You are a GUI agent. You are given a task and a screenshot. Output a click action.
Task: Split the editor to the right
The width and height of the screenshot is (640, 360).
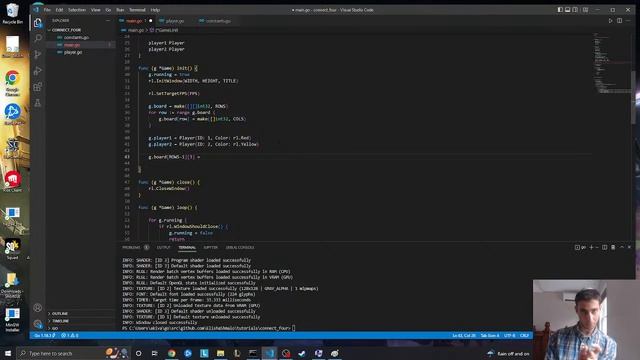tap(619, 20)
